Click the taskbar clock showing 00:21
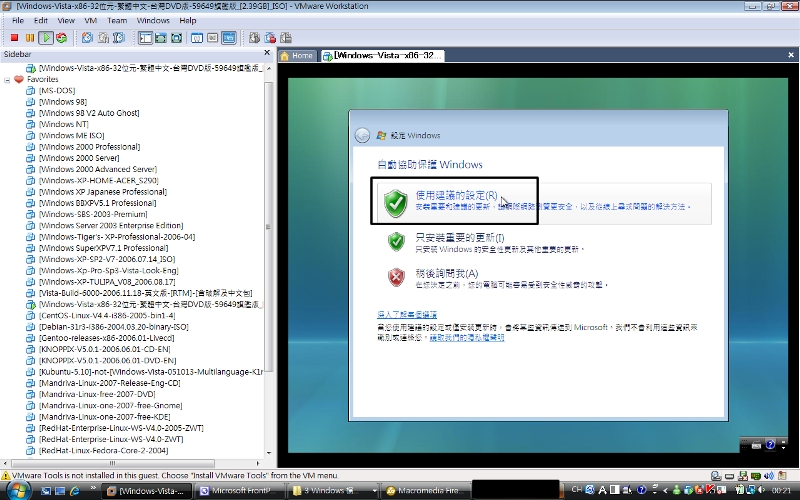800x500 pixels. tap(781, 490)
